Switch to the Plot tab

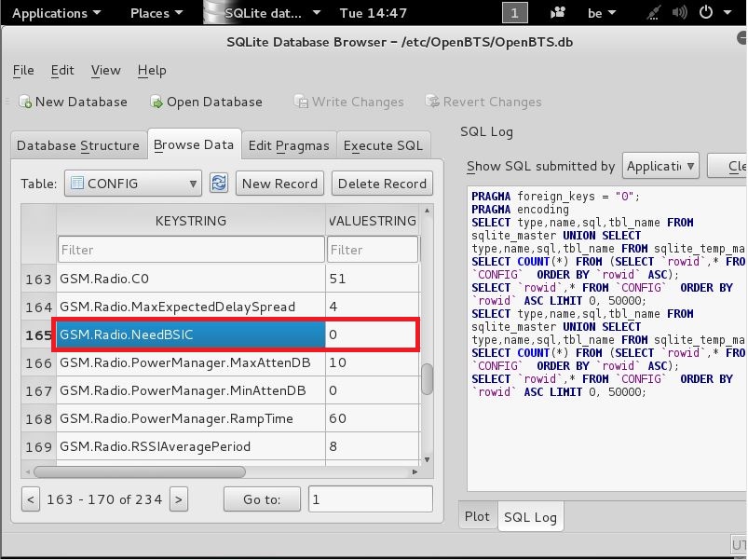pos(477,516)
